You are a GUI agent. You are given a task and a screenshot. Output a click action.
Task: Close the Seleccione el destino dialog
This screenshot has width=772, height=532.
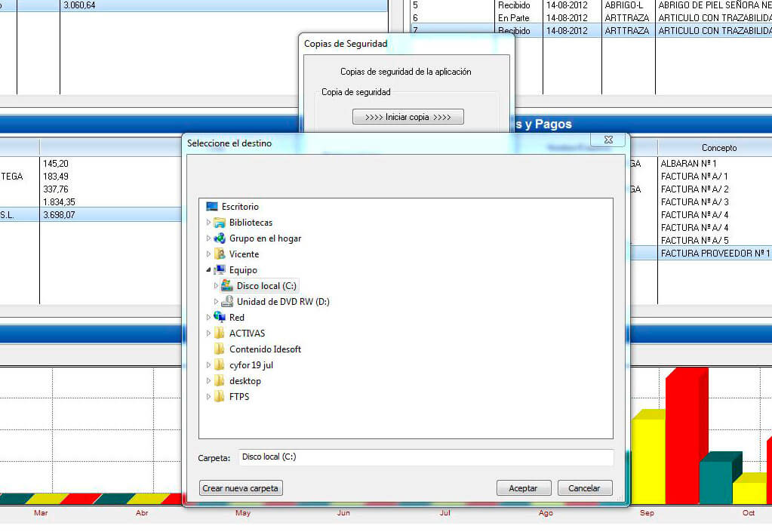point(613,140)
